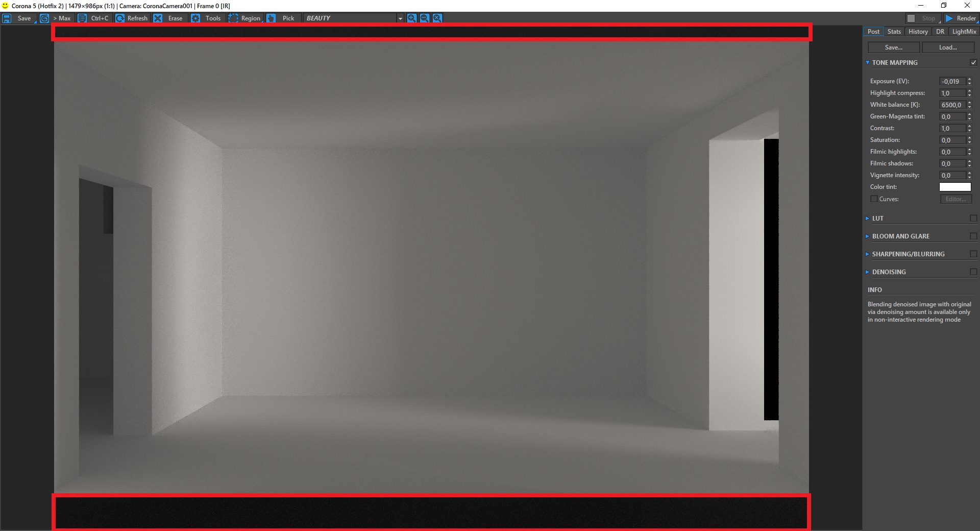The height and width of the screenshot is (531, 980).
Task: Enable the LUT checkbox
Action: tap(973, 218)
